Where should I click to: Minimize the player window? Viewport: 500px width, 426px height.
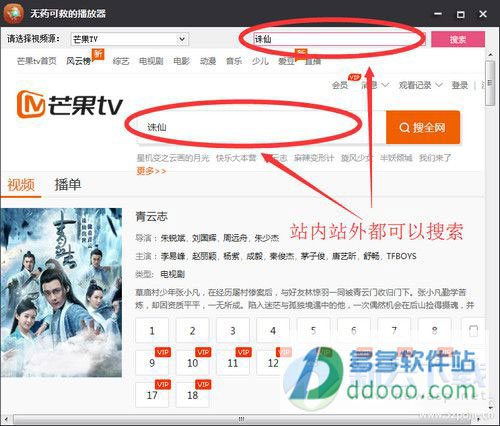[438, 14]
